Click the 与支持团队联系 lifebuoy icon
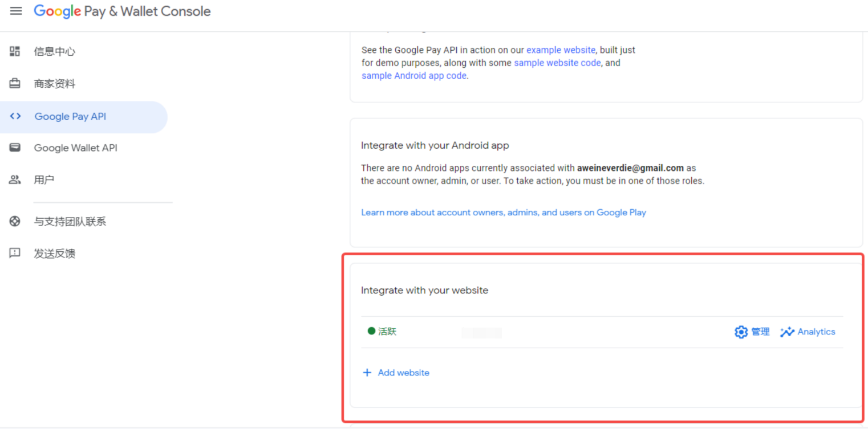Viewport: 868px width, 429px height. coord(15,222)
